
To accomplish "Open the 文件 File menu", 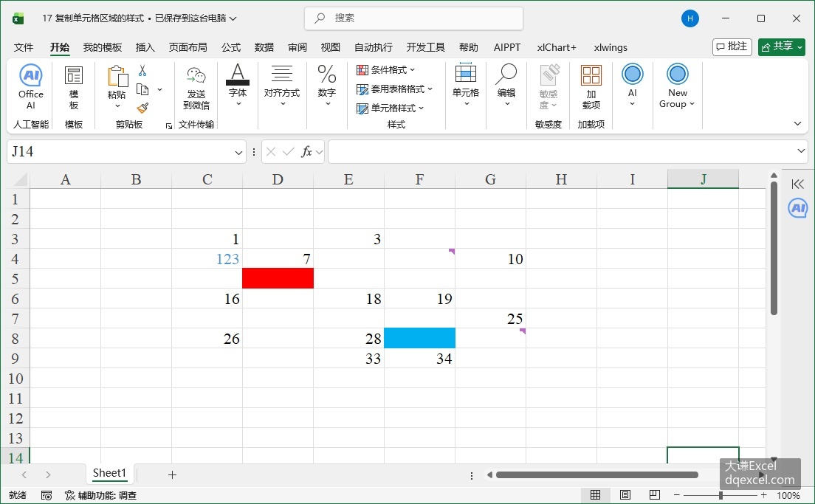I will click(x=24, y=47).
